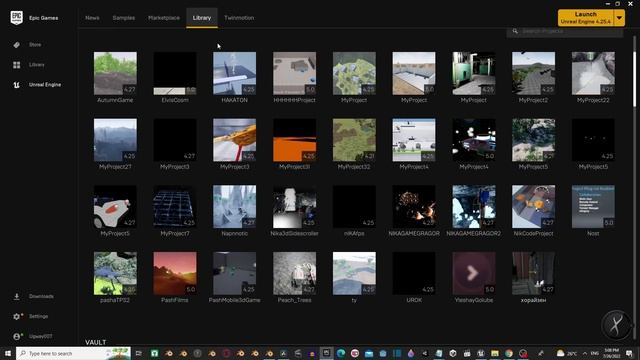Switch to the Samples tab
640x360 pixels.
pos(124,18)
